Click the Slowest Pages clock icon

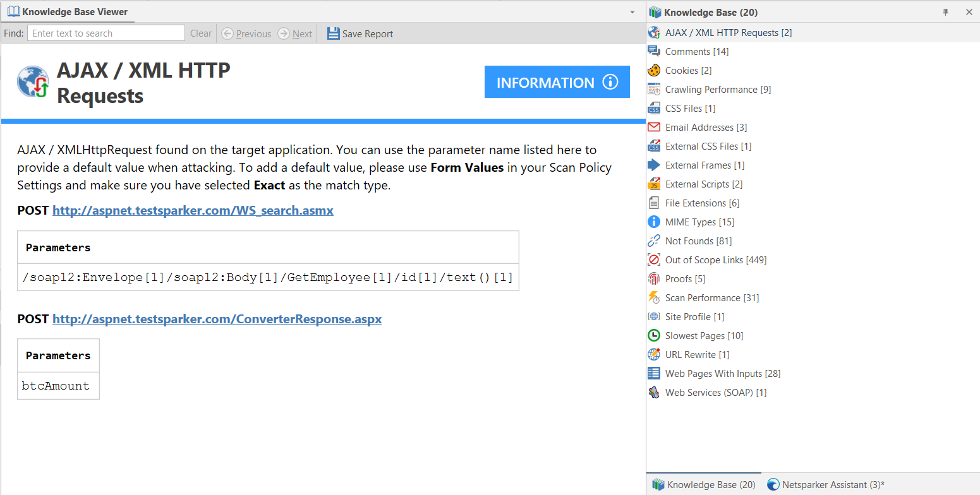(654, 335)
